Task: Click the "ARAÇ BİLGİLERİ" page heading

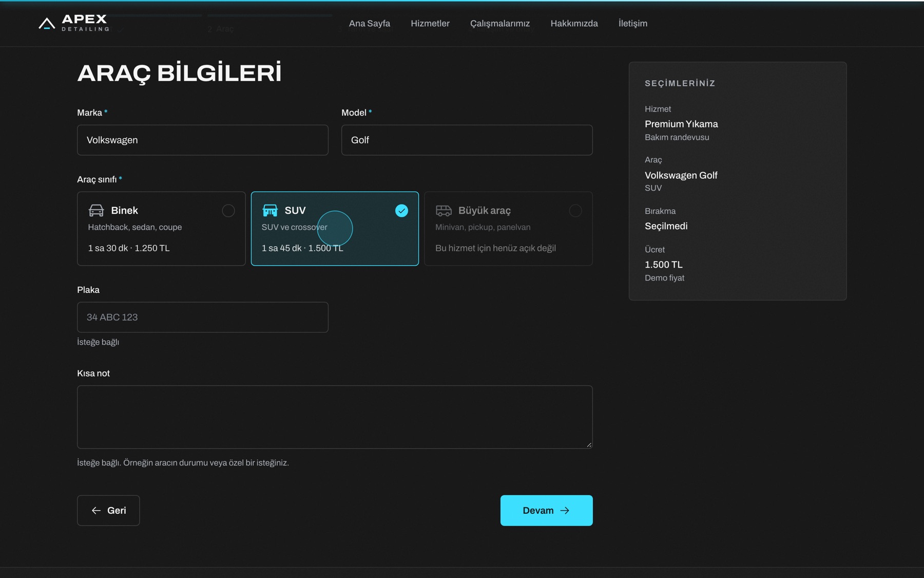Action: point(179,73)
